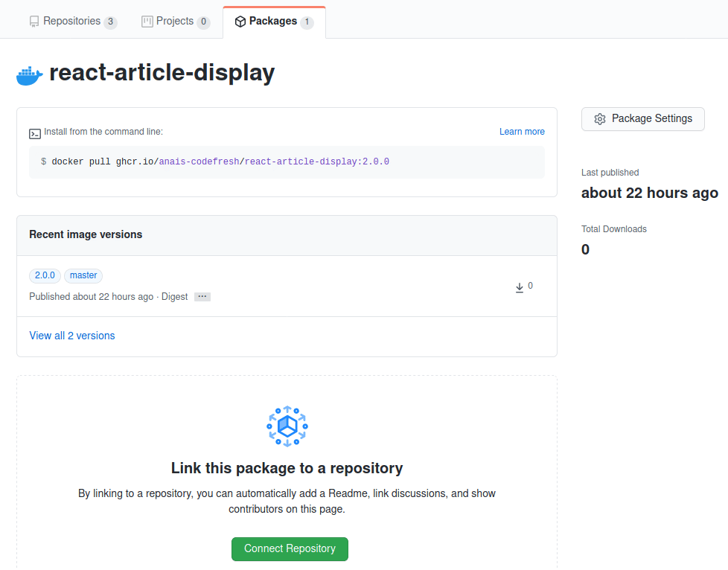Viewport: 728px width, 570px height.
Task: Click the 2.0.0 version tag
Action: coord(45,275)
